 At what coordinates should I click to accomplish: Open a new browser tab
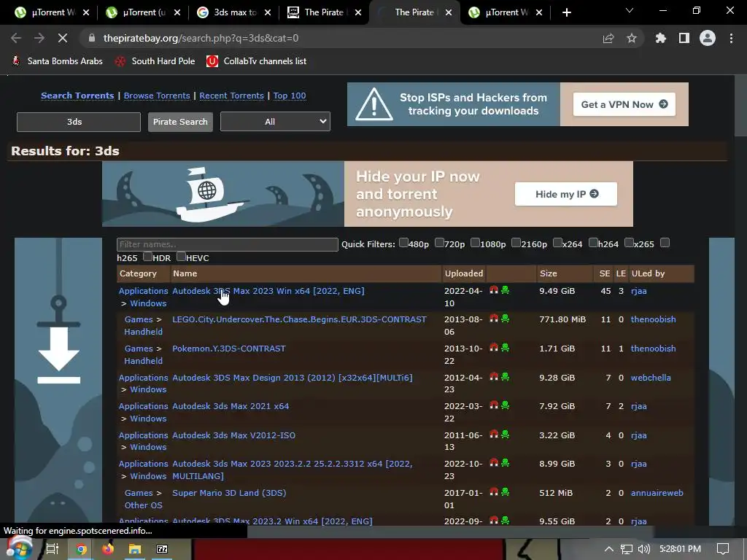pyautogui.click(x=566, y=12)
